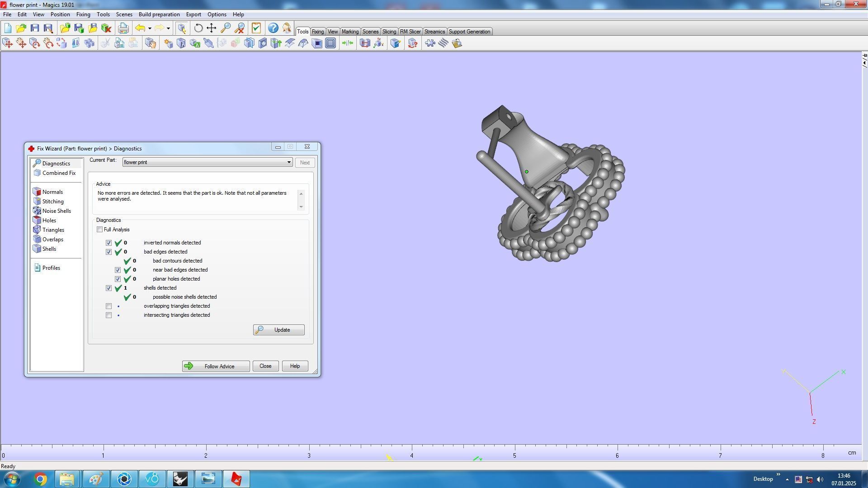This screenshot has width=868, height=488.
Task: Click Advice text scroll down arrow
Action: (301, 207)
